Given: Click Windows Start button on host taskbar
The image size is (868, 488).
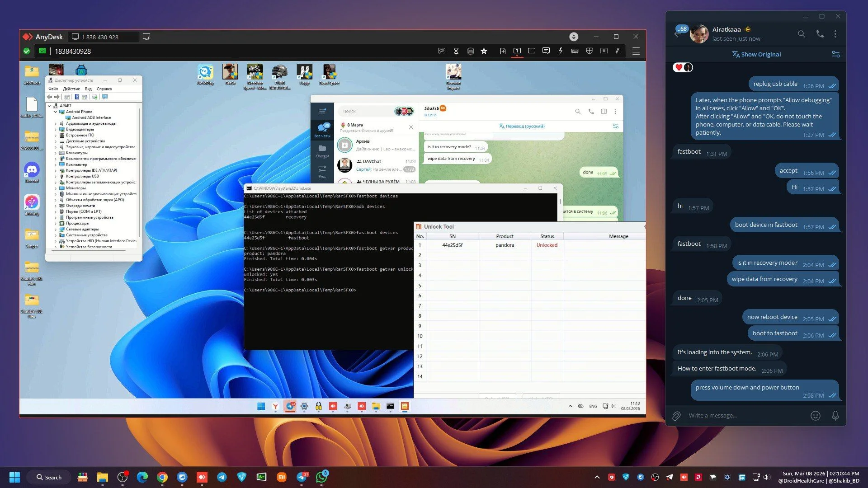Looking at the screenshot, I should (14, 477).
